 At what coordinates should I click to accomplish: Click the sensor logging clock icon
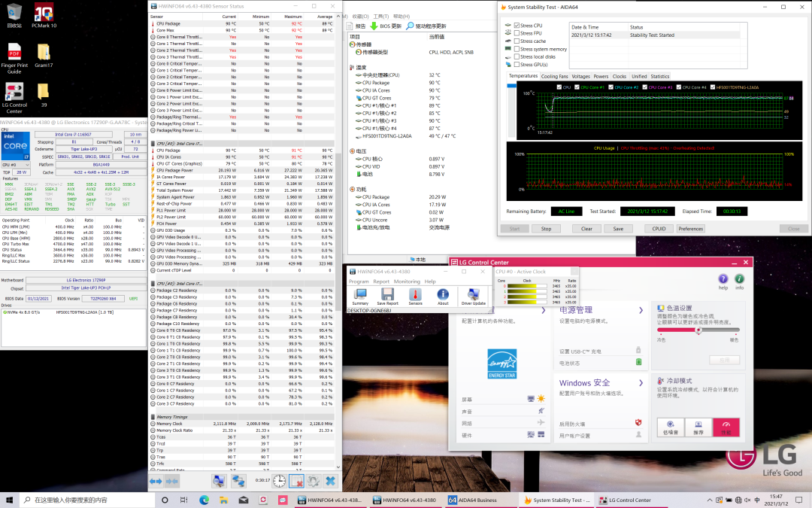pos(278,480)
